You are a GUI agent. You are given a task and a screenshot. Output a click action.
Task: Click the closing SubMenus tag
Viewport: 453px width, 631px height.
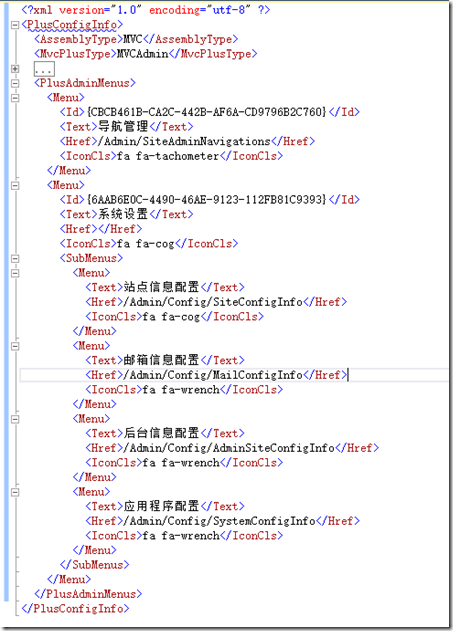[95, 565]
